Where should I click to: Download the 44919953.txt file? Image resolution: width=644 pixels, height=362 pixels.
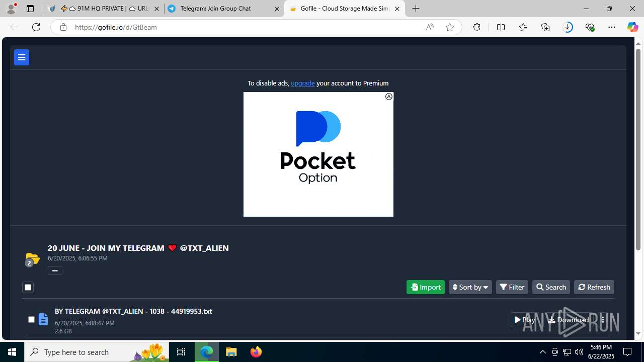[x=569, y=320]
